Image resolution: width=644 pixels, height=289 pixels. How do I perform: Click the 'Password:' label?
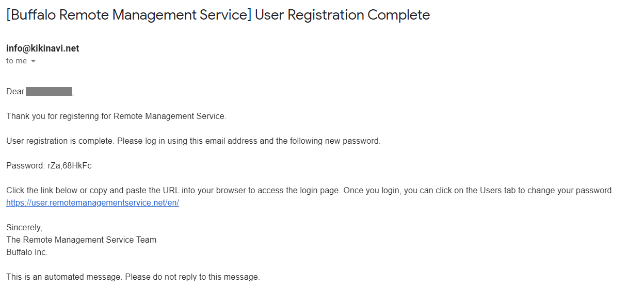pos(26,166)
